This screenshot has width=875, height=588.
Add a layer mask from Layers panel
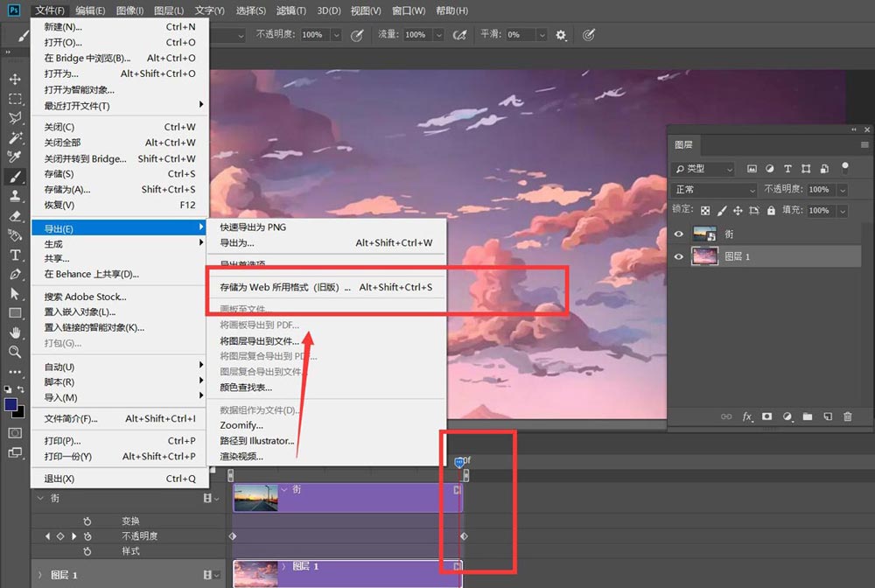pos(766,416)
